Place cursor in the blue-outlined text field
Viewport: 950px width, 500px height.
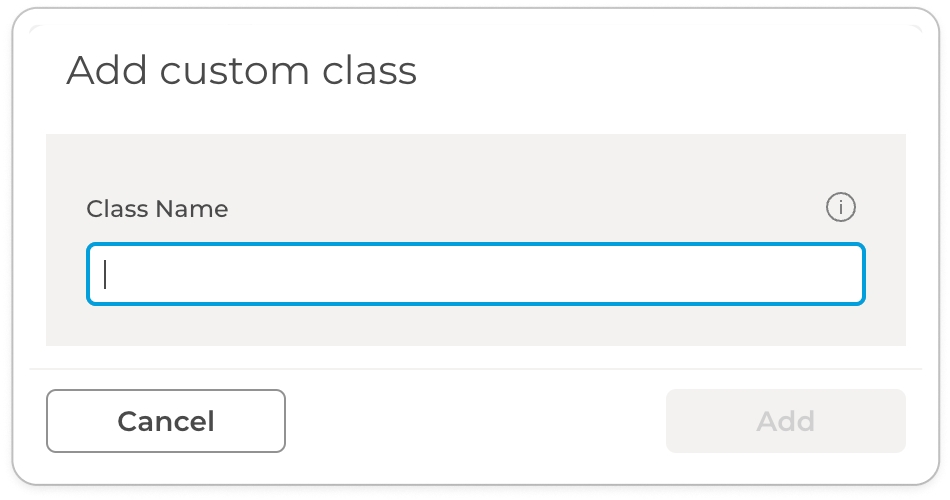pos(476,274)
